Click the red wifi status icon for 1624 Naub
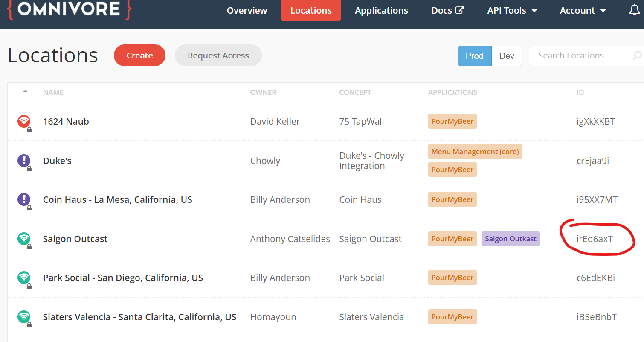 (x=23, y=121)
